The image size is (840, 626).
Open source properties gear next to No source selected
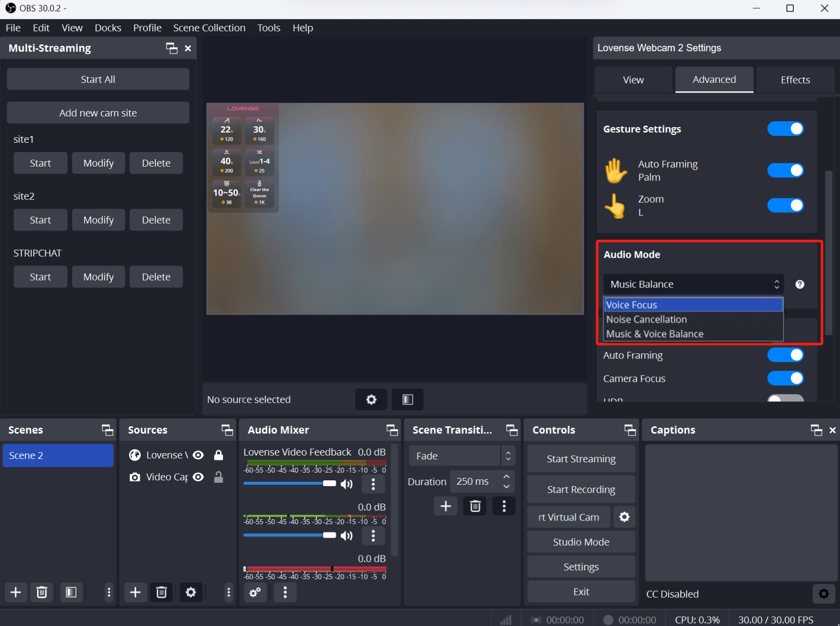(x=371, y=399)
